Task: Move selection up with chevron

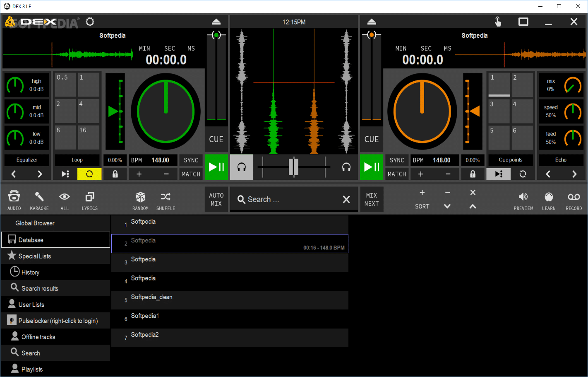Action: 473,206
